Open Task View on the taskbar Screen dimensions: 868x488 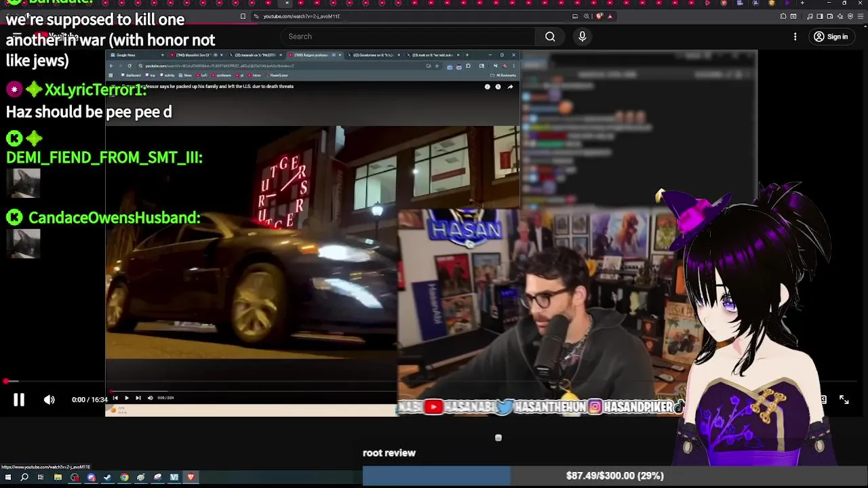tap(41, 477)
